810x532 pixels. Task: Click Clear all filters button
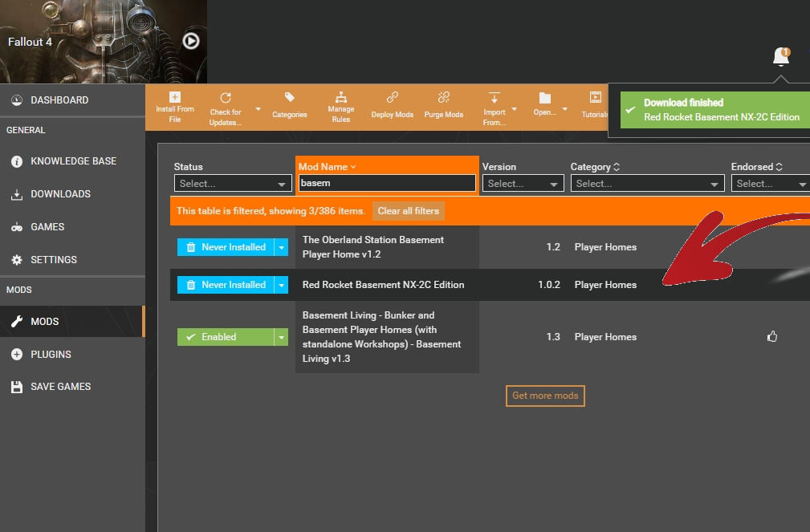[x=408, y=211]
